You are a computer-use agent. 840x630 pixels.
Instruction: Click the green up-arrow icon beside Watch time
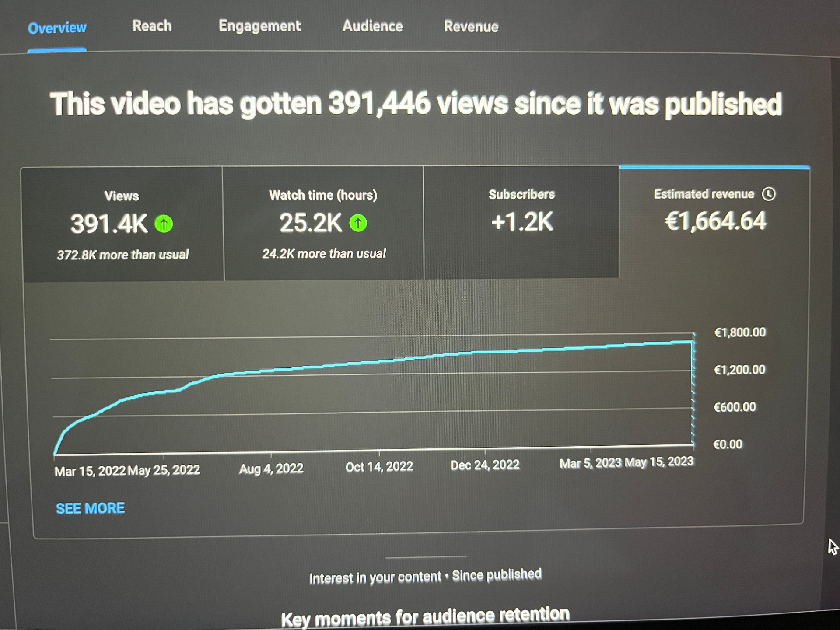tap(358, 223)
